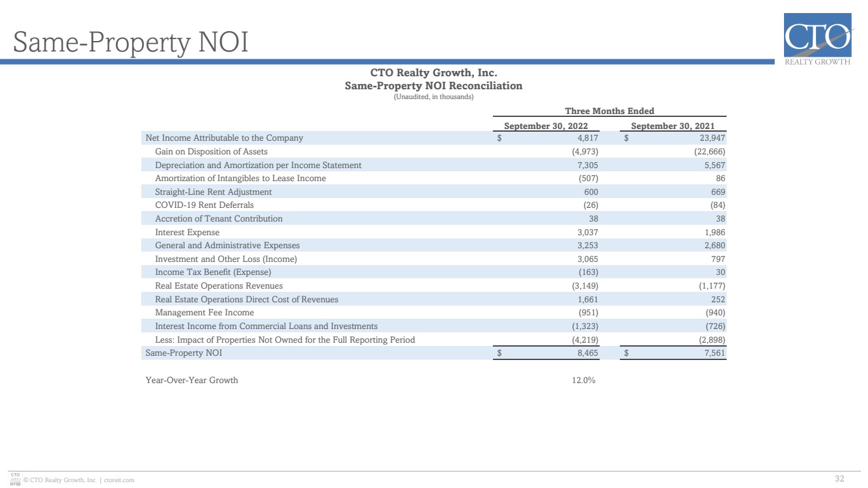Click 'Interest Income from Commercial Loans and Investments'
The image size is (868, 488).
pos(266,326)
